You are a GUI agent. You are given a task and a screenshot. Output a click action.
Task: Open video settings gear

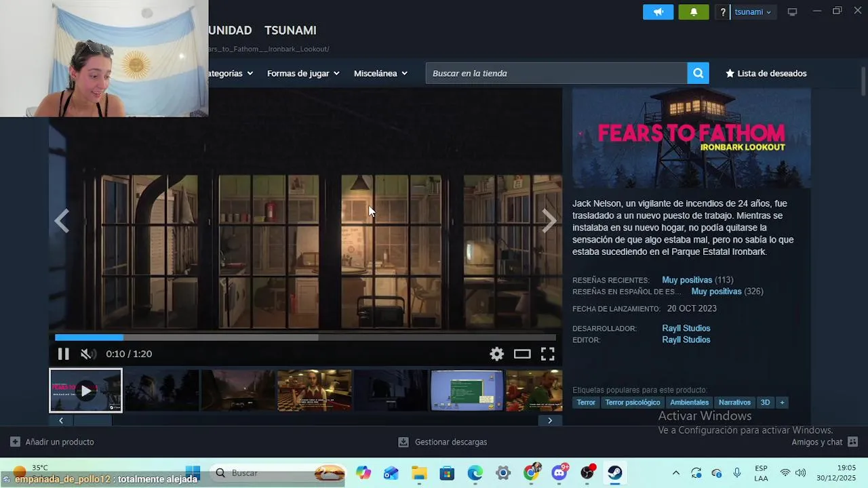click(497, 354)
